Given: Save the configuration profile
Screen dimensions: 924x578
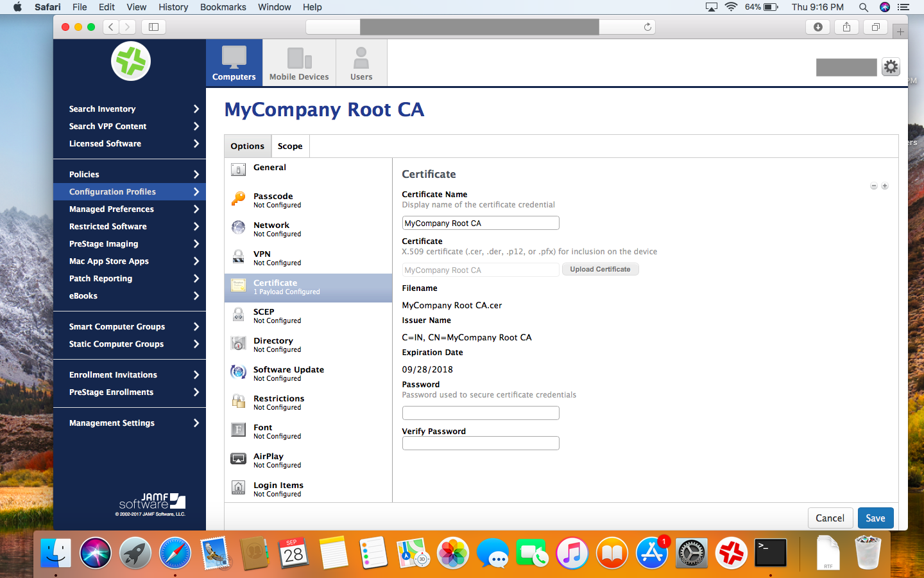Looking at the screenshot, I should (875, 518).
